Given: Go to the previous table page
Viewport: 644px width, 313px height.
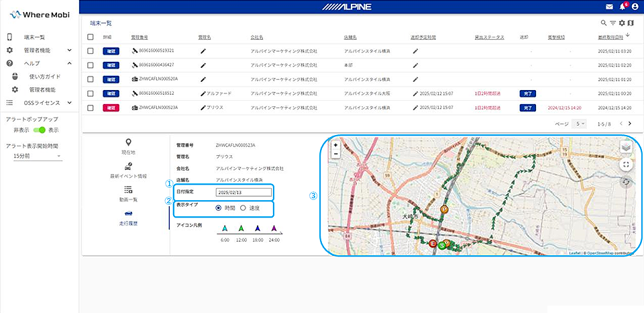Looking at the screenshot, I should point(621,124).
